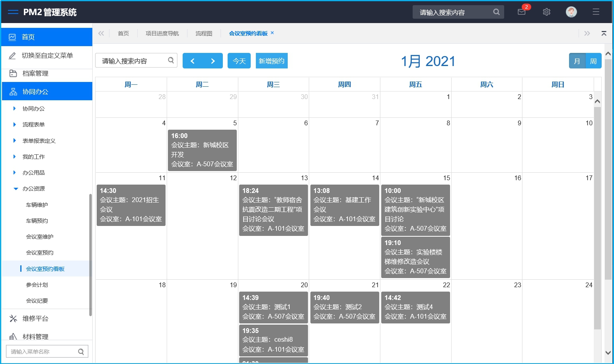The image size is (614, 364).
Task: Collapse the 办公资源 tree node
Action: (x=16, y=189)
